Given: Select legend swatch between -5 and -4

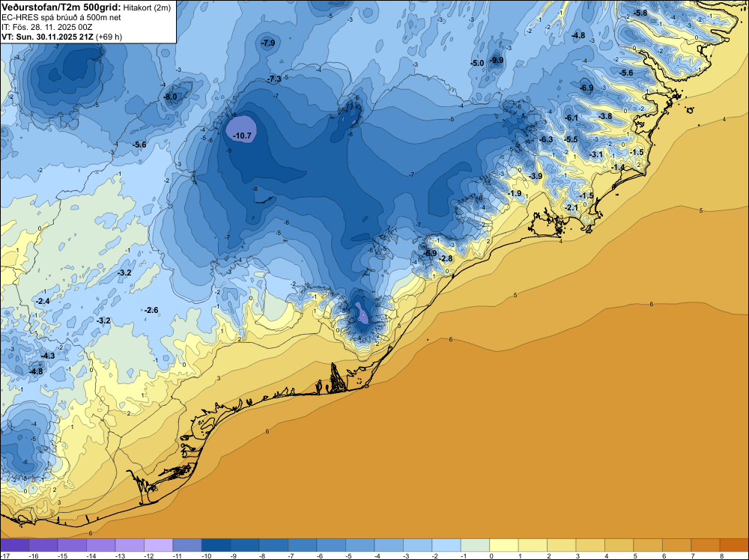Looking at the screenshot, I should 360,545.
